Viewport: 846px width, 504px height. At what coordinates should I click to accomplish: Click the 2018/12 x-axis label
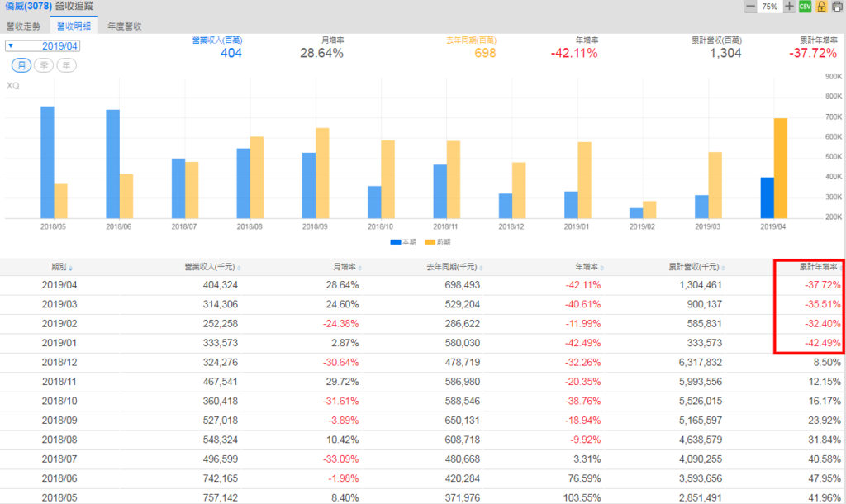(x=511, y=226)
